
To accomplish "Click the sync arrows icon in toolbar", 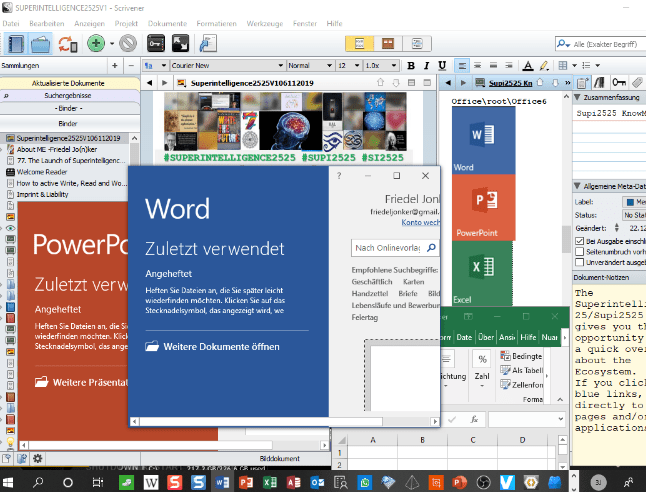I will (66, 43).
